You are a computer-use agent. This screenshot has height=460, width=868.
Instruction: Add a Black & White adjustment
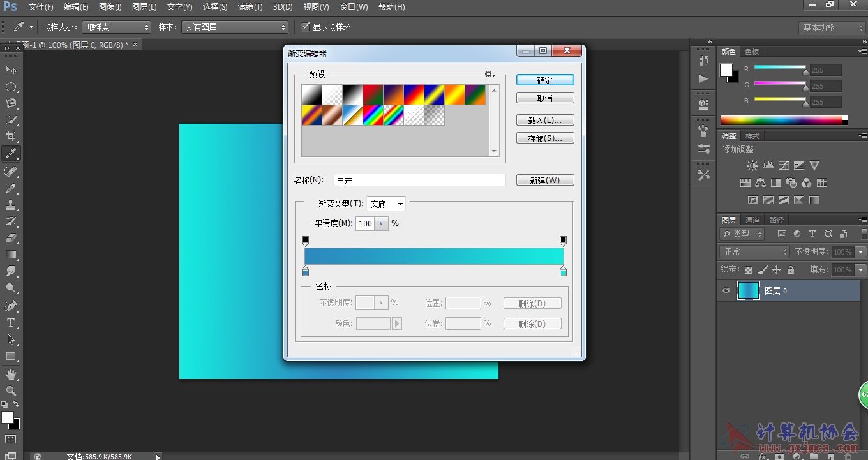pos(776,183)
